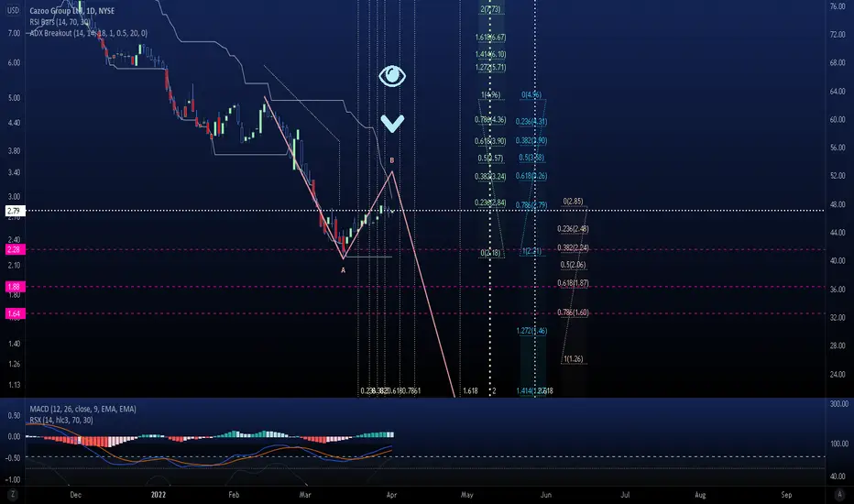The width and height of the screenshot is (854, 504).
Task: Select the blue 1(2.31) Fibonacci label
Action: coord(531,251)
